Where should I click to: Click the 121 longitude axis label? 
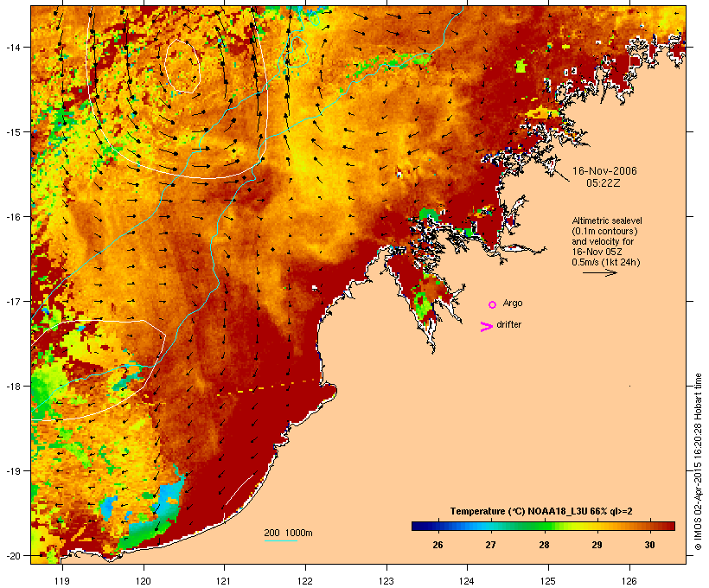point(224,581)
